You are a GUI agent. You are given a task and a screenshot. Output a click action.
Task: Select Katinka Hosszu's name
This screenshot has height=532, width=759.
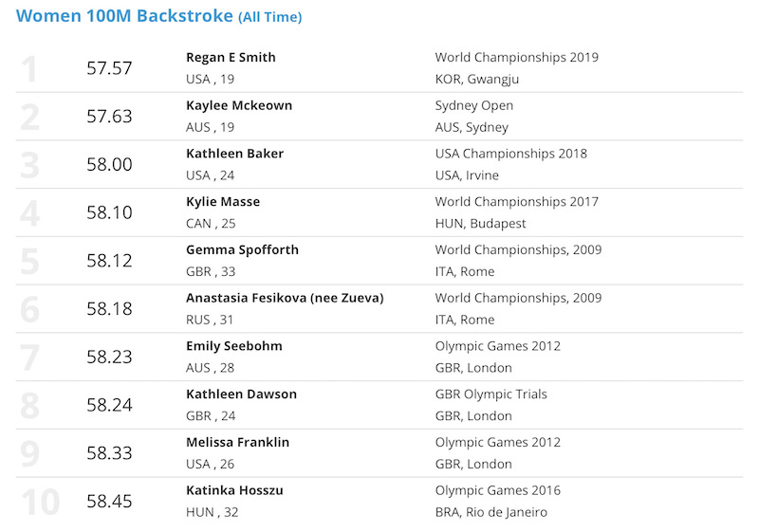[x=234, y=490]
